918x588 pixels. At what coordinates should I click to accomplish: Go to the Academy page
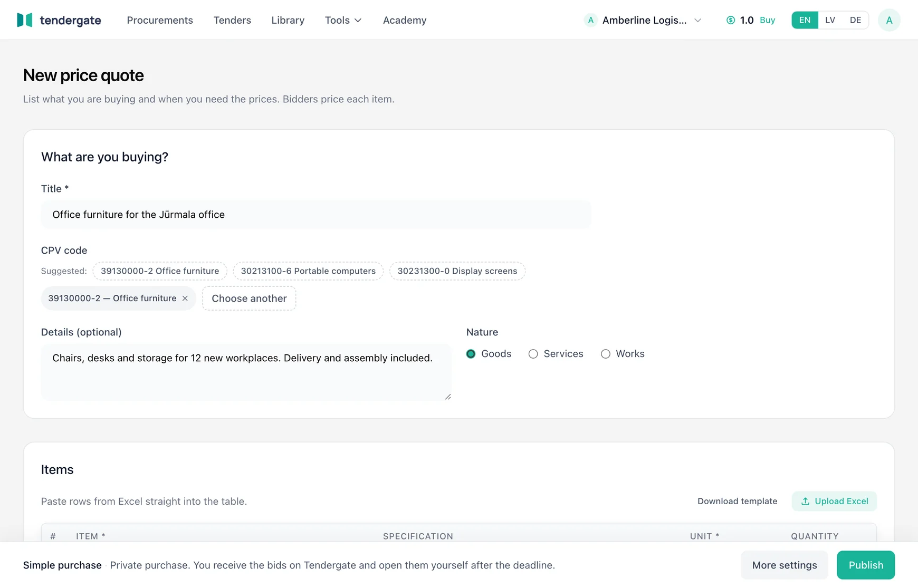tap(405, 20)
